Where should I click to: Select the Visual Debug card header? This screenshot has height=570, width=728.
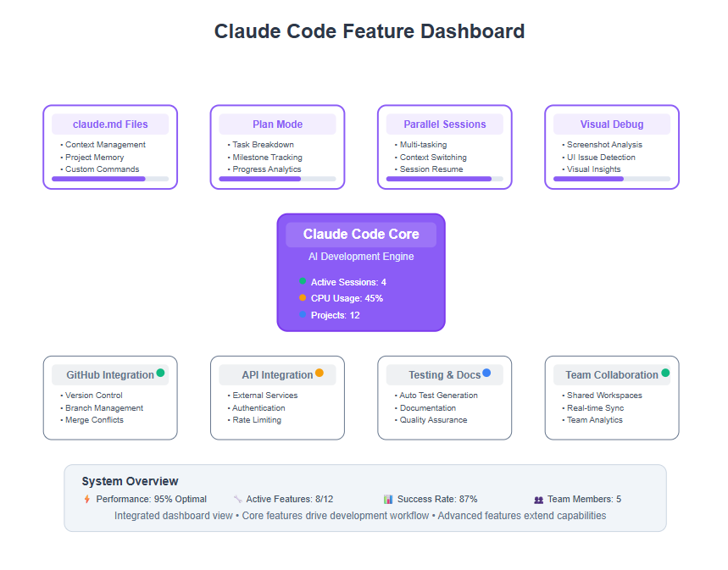tap(611, 125)
